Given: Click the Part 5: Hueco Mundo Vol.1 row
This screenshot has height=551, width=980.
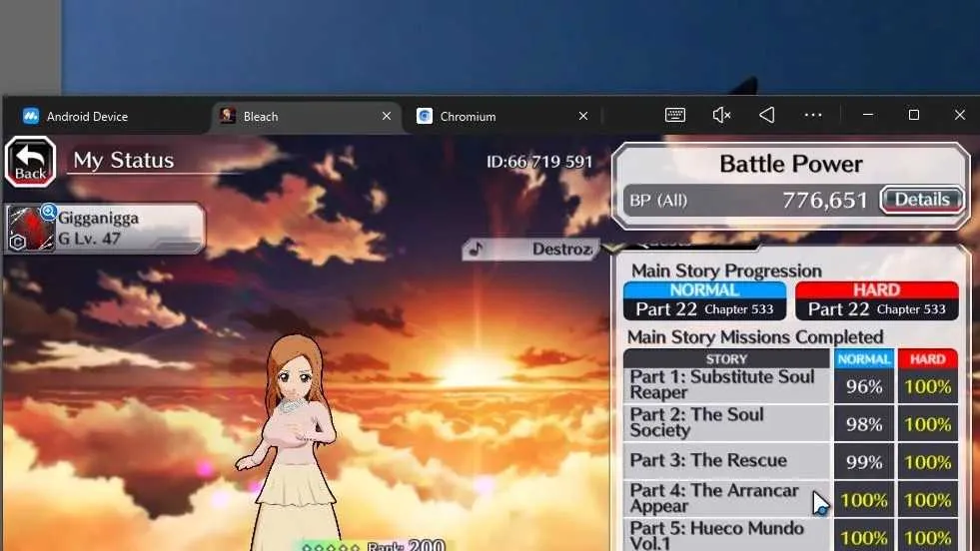Looking at the screenshot, I should click(x=790, y=535).
